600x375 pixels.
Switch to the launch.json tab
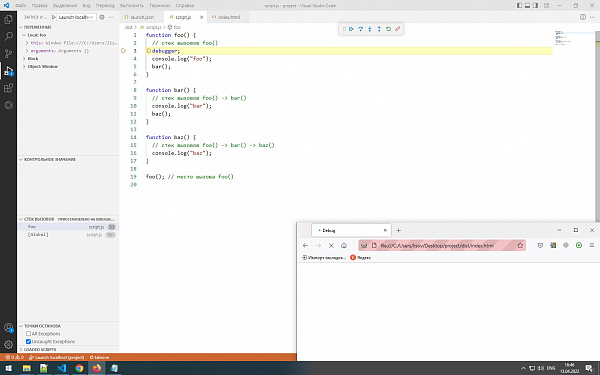coord(141,17)
